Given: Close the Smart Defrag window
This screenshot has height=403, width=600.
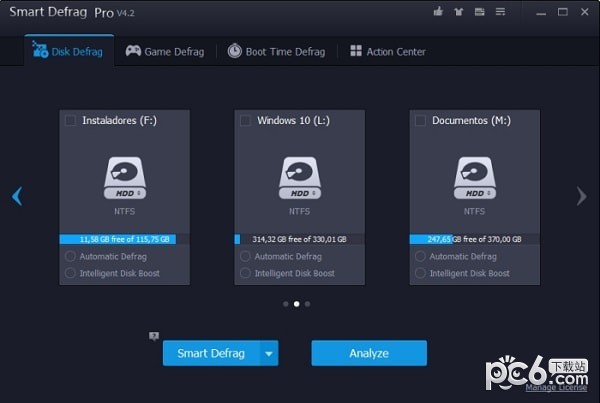Looking at the screenshot, I should pyautogui.click(x=584, y=12).
